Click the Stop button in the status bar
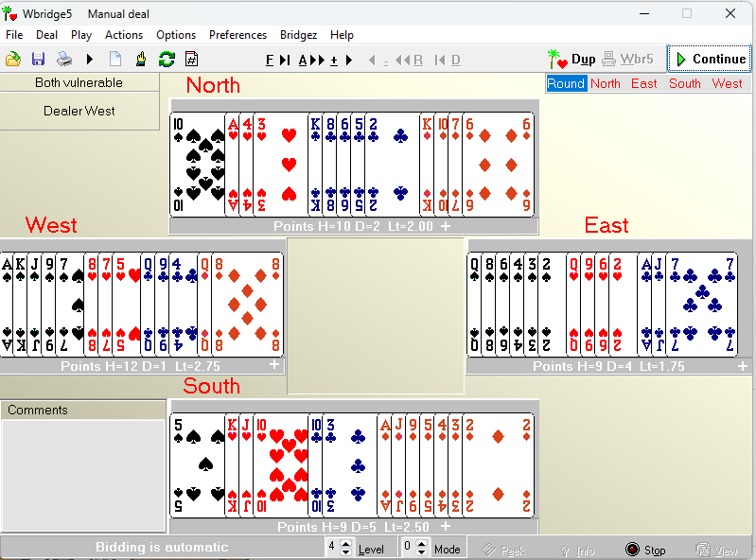Screen dimensions: 756x560 (x=645, y=550)
